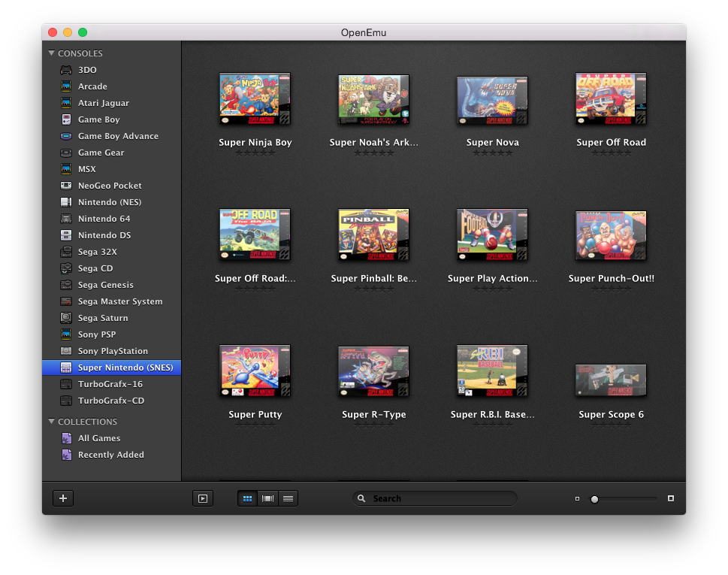Click the Sega 32X icon
This screenshot has width=728, height=575.
click(x=66, y=252)
